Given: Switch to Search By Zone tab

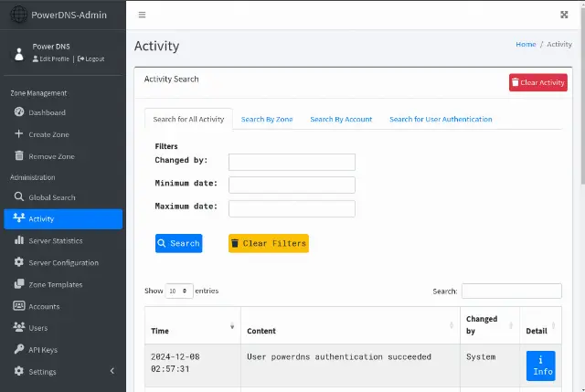Looking at the screenshot, I should coord(267,120).
